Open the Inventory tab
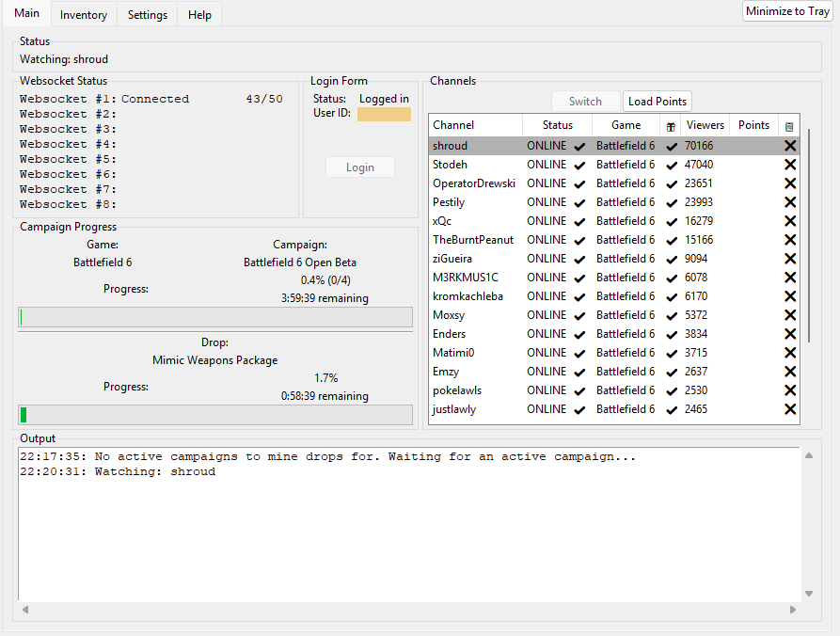 (84, 15)
